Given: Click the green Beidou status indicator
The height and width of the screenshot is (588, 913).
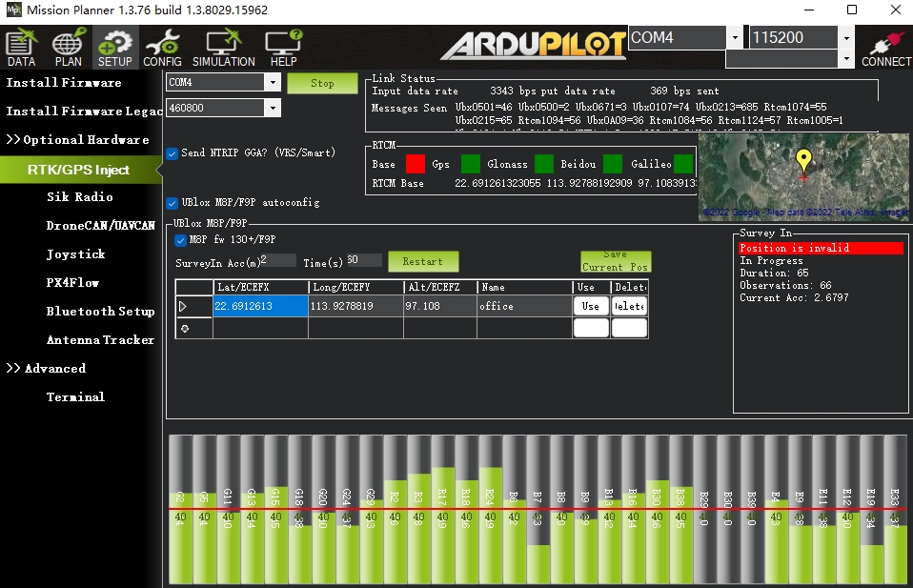Looking at the screenshot, I should pyautogui.click(x=613, y=164).
